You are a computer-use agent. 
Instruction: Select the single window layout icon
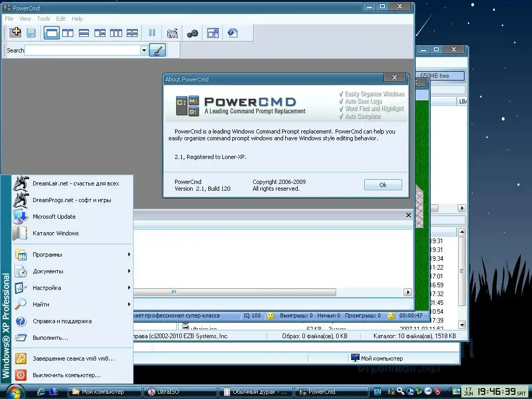(51, 33)
